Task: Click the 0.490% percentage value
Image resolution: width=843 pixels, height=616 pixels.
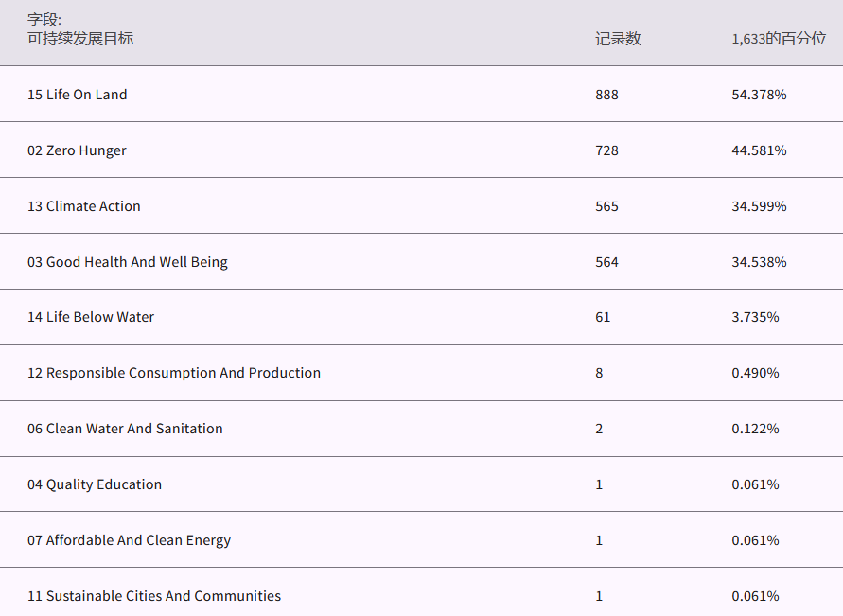Action: (x=755, y=373)
